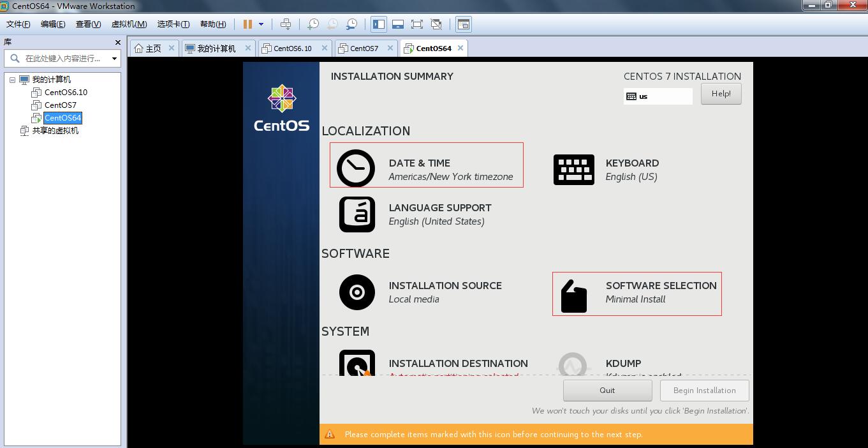Click the Help! button

pyautogui.click(x=721, y=94)
